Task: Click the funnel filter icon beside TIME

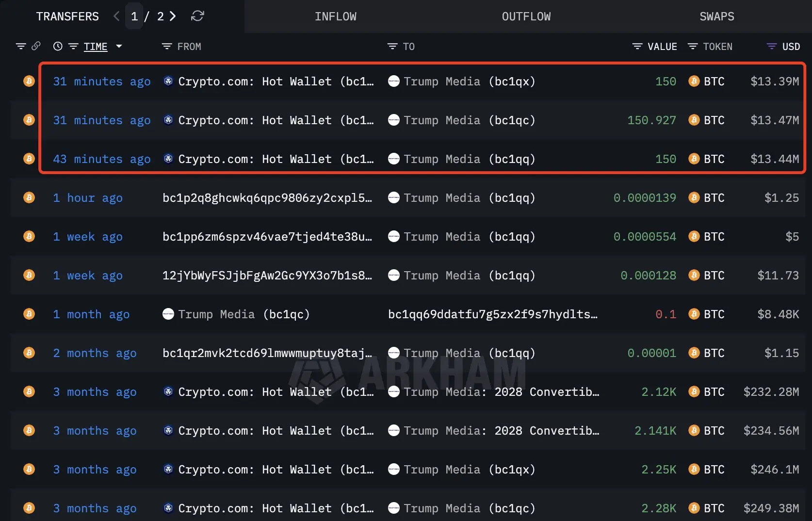Action: [x=73, y=46]
